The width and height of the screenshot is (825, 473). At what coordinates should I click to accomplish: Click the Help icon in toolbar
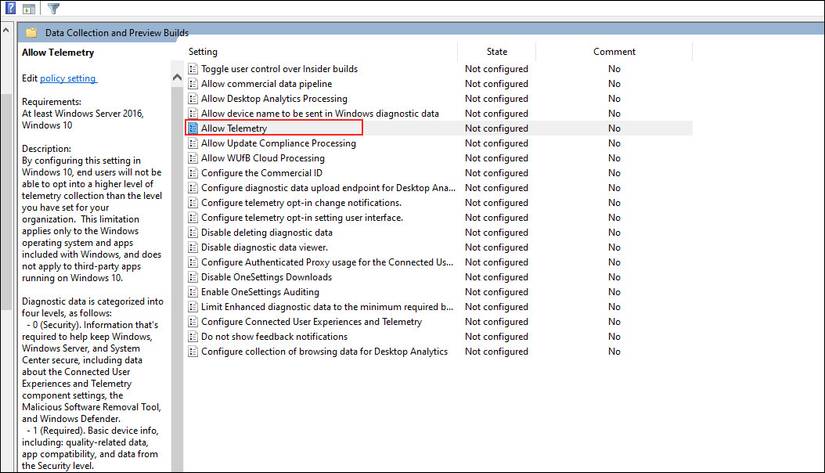pos(10,8)
